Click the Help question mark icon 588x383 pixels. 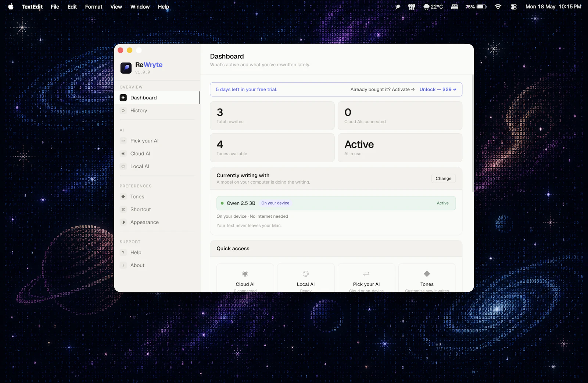pyautogui.click(x=123, y=252)
